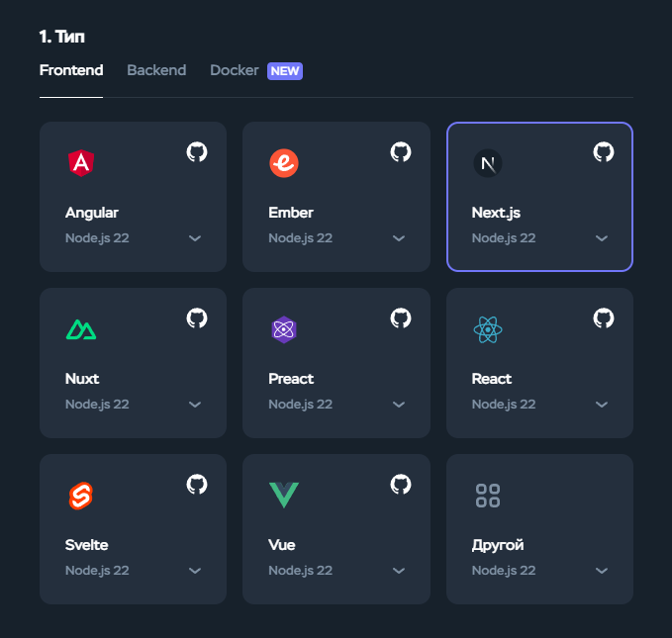Viewport: 672px width, 638px height.
Task: Open the React card's GitHub icon
Action: (x=604, y=319)
